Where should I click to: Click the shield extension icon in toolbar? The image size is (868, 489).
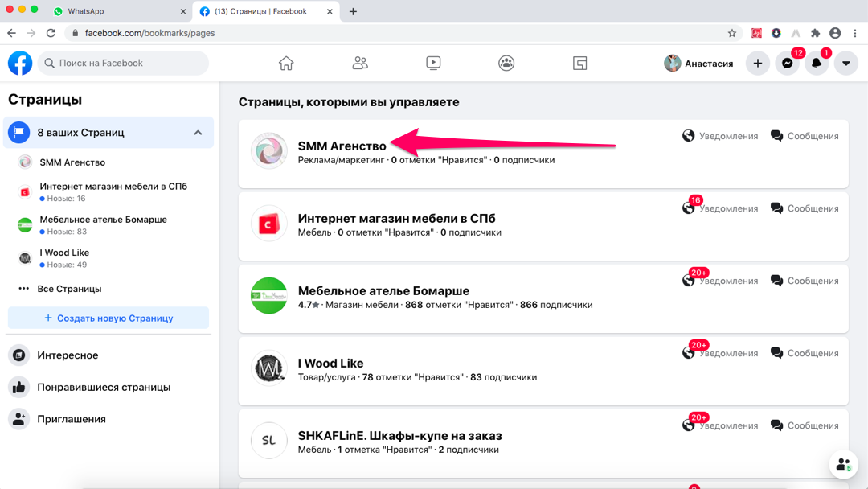(x=776, y=33)
